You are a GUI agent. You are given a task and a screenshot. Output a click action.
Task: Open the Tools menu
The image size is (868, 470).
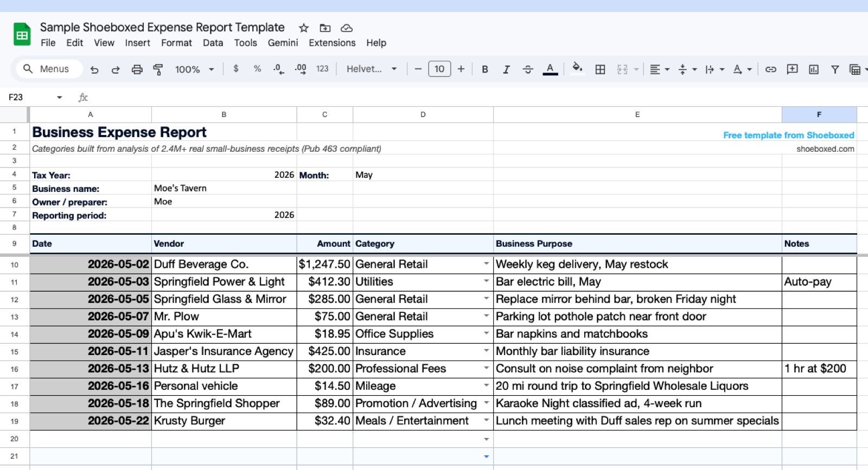[246, 43]
